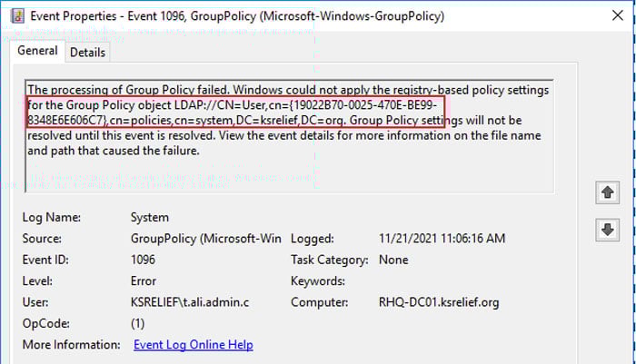Select the User value KSRELIEF\t.ali.admin.c
Screen dimensions: 636x364
click(x=190, y=302)
